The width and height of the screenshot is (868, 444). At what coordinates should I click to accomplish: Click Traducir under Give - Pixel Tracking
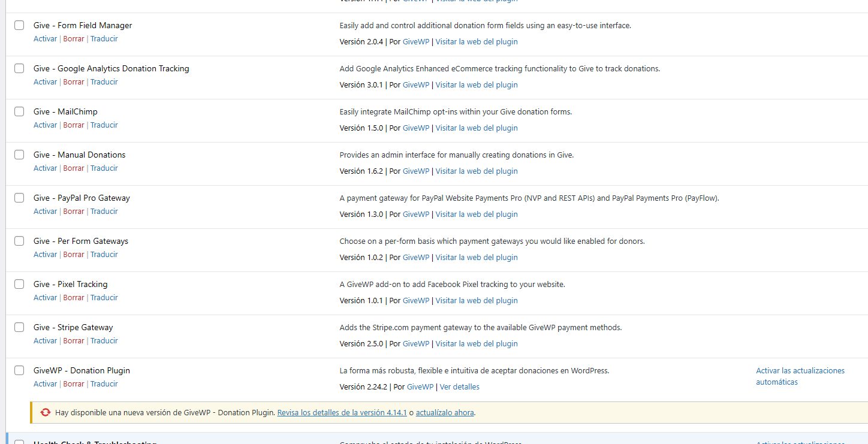click(x=104, y=298)
